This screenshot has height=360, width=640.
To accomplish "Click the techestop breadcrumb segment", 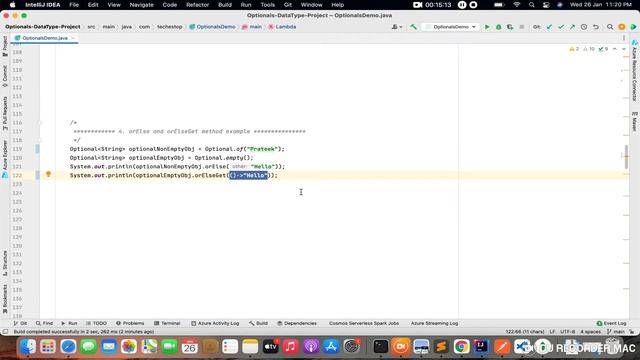I will (x=169, y=27).
